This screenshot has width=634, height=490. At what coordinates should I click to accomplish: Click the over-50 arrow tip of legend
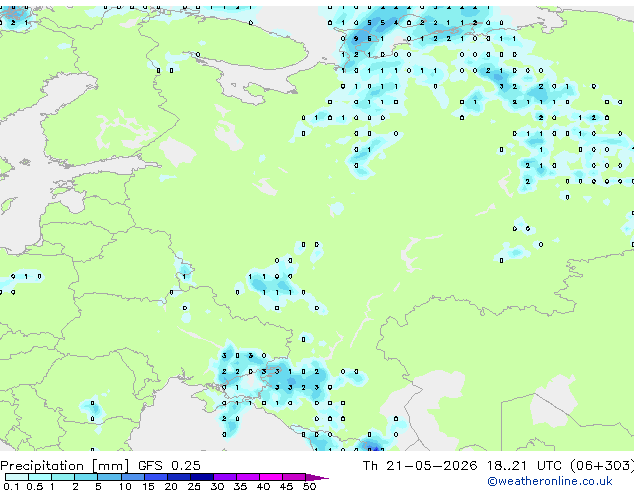[x=317, y=477]
